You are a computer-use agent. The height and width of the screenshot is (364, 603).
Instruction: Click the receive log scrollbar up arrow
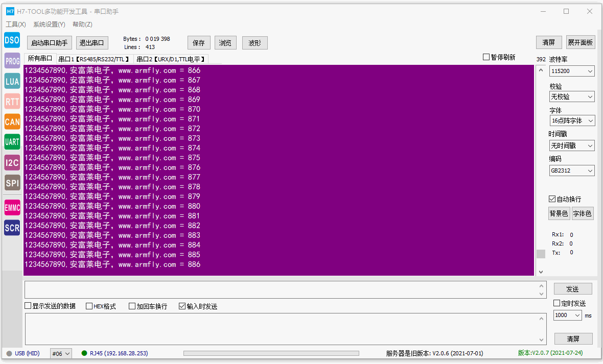pyautogui.click(x=541, y=70)
